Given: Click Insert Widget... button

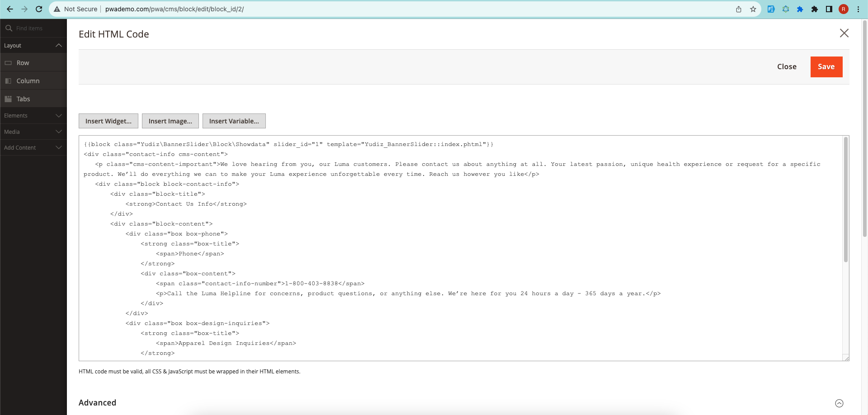Looking at the screenshot, I should coord(108,121).
